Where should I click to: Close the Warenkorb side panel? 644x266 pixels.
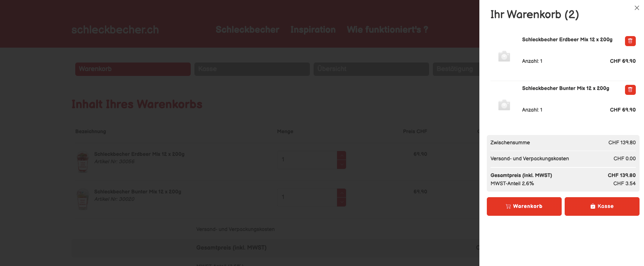637,8
